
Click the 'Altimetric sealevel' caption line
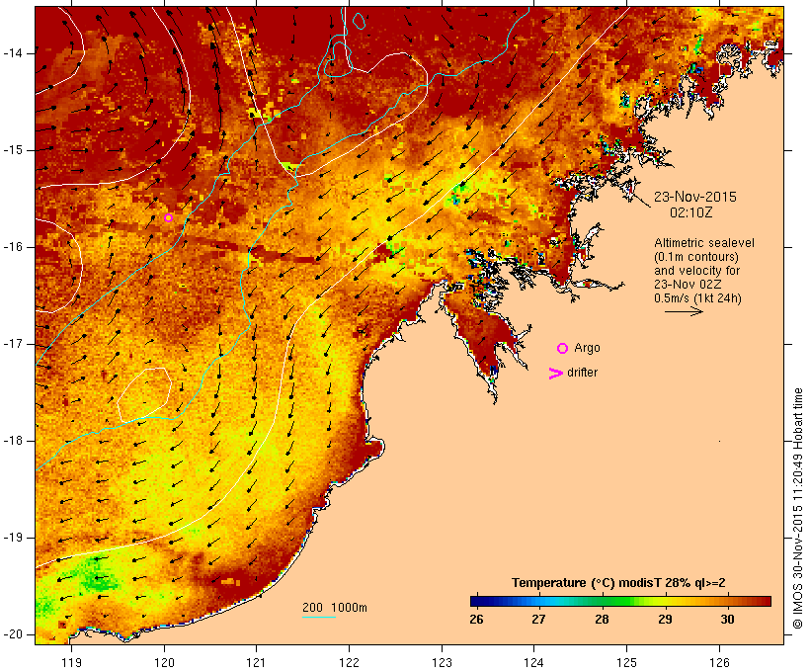click(x=704, y=243)
